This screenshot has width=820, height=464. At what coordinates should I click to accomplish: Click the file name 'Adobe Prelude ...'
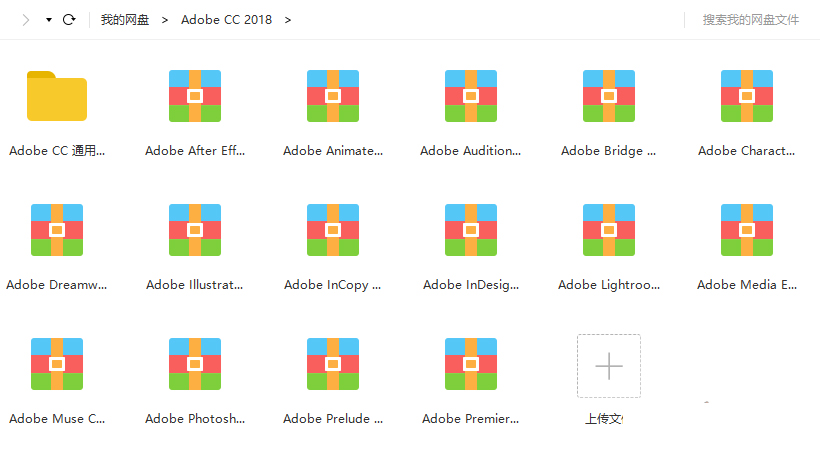(x=333, y=418)
